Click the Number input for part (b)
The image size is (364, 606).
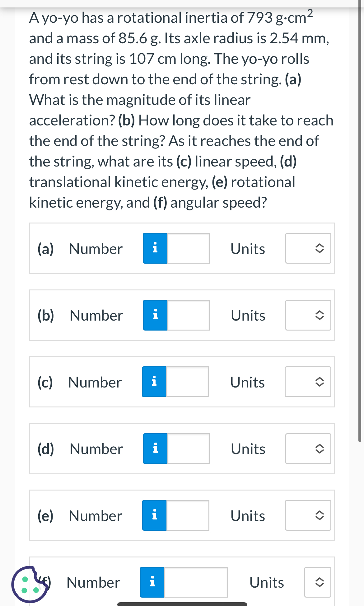pyautogui.click(x=188, y=315)
